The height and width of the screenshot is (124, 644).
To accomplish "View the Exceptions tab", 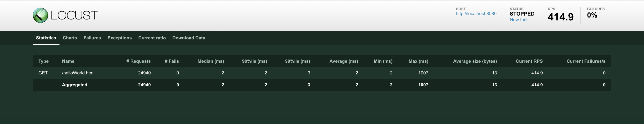I will (119, 38).
